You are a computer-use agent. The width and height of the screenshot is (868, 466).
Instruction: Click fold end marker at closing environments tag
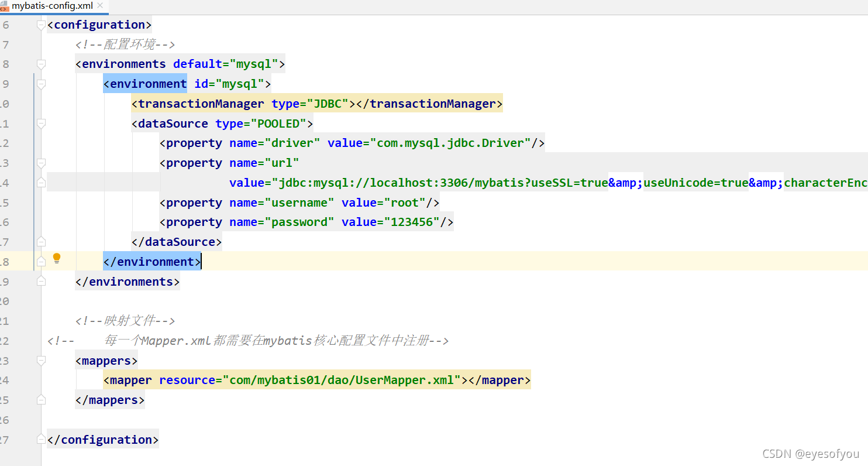click(x=41, y=282)
